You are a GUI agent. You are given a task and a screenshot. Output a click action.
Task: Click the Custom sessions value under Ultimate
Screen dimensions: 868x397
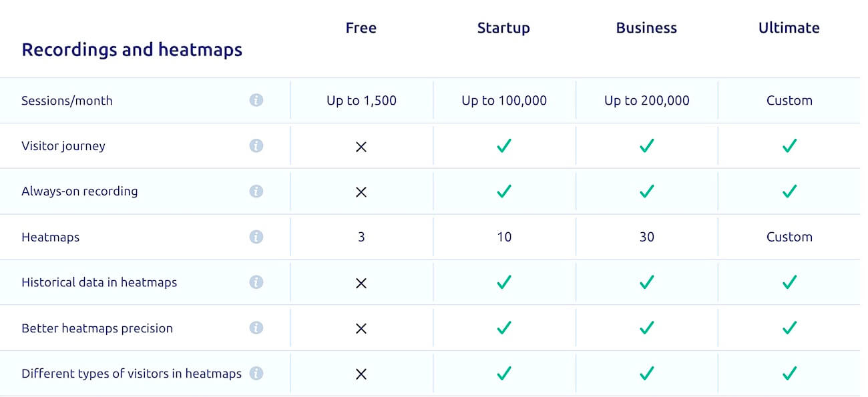tap(789, 101)
